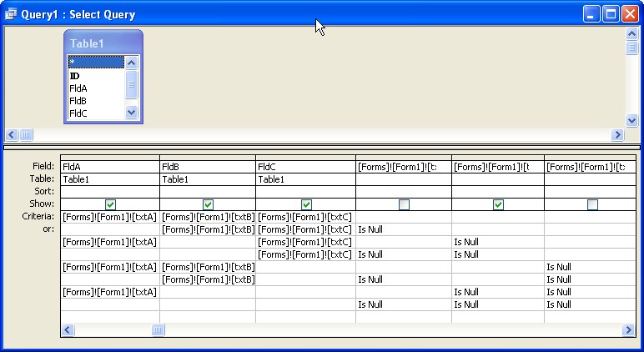This screenshot has width=644, height=352.
Task: Click the Sort row label
Action: (x=44, y=191)
